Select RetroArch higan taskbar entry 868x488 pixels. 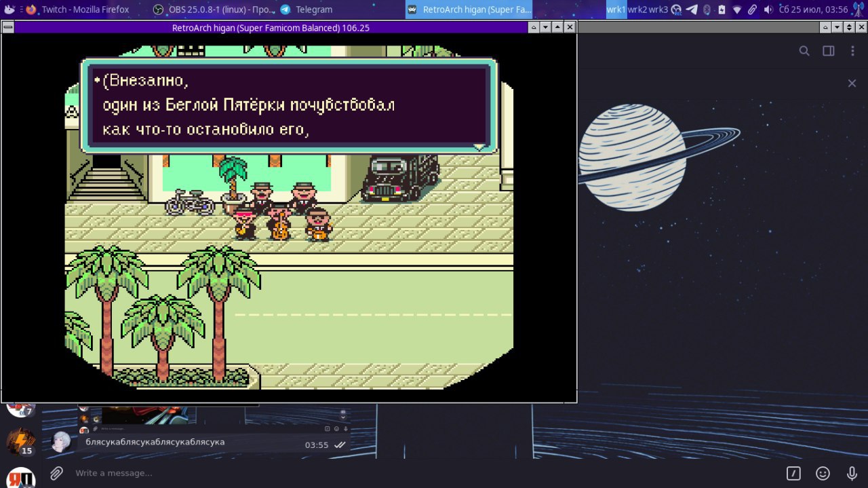click(x=469, y=10)
